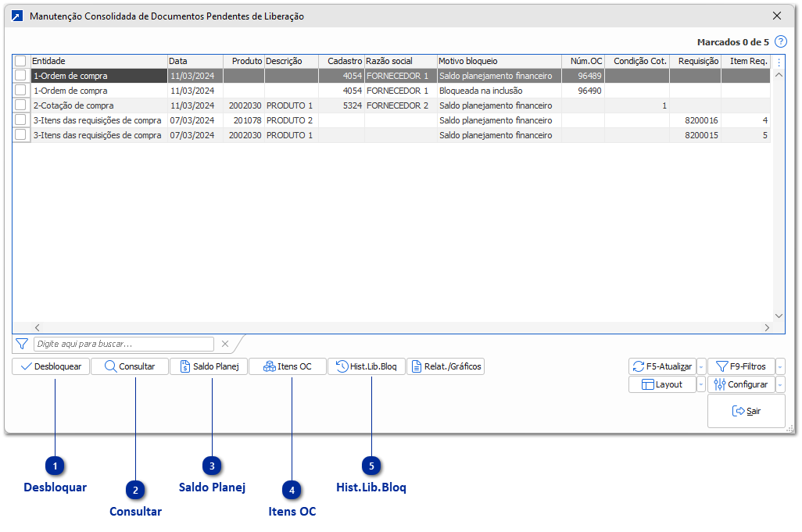Viewport: 802px width, 532px height.
Task: Open Relat./Gráficos reports
Action: coord(446,366)
